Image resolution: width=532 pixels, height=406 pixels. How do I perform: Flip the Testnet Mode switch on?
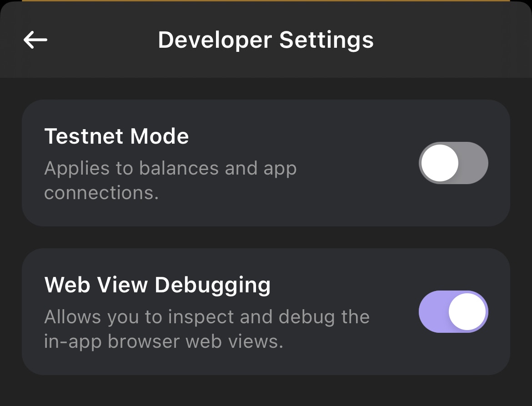click(x=453, y=162)
